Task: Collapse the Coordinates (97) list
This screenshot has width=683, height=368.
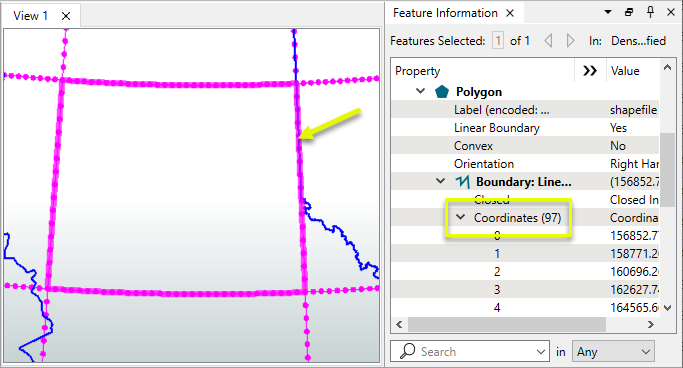Action: (460, 217)
